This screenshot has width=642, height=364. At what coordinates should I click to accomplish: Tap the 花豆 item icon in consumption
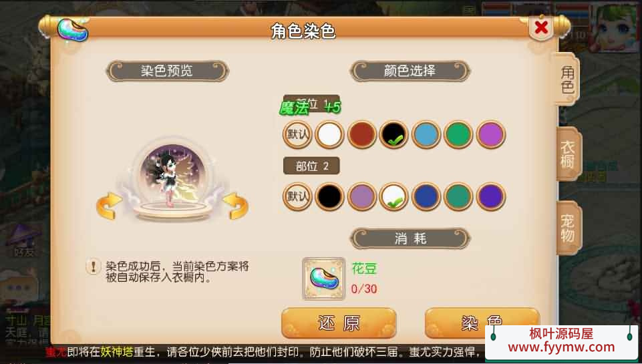tap(324, 279)
